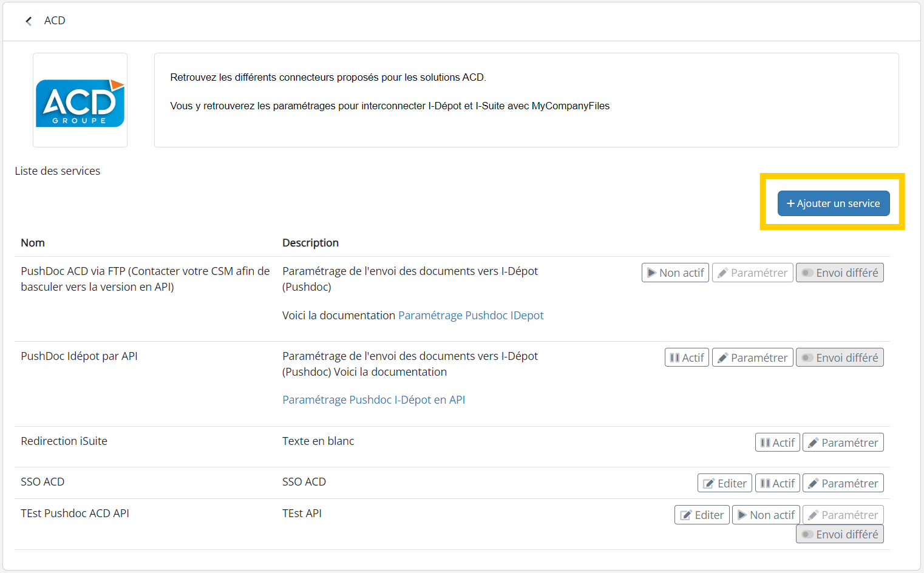Image resolution: width=924 pixels, height=573 pixels.
Task: Click the Ajouter un service button
Action: pyautogui.click(x=833, y=203)
